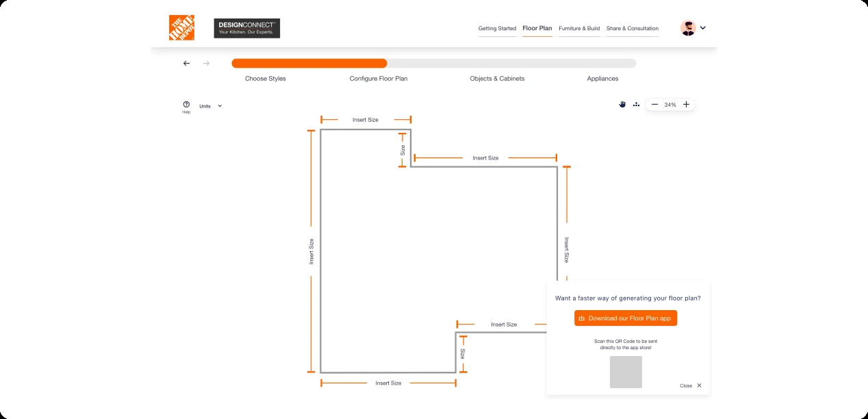The image size is (868, 419).
Task: Zoom in with the plus button
Action: pyautogui.click(x=686, y=105)
